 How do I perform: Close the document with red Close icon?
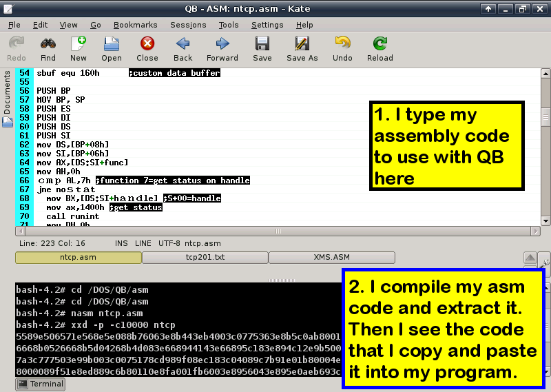tap(147, 48)
